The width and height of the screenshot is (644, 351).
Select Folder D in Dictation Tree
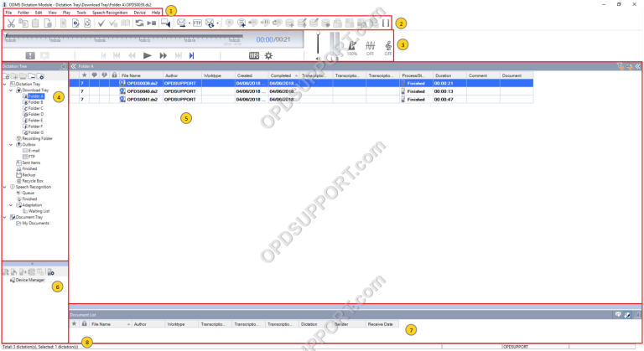click(x=36, y=114)
